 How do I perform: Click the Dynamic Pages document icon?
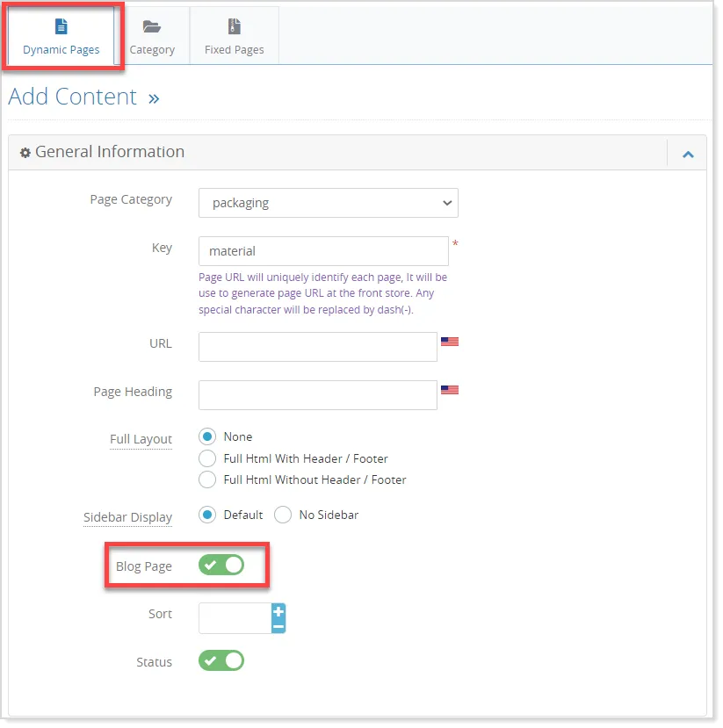[61, 26]
